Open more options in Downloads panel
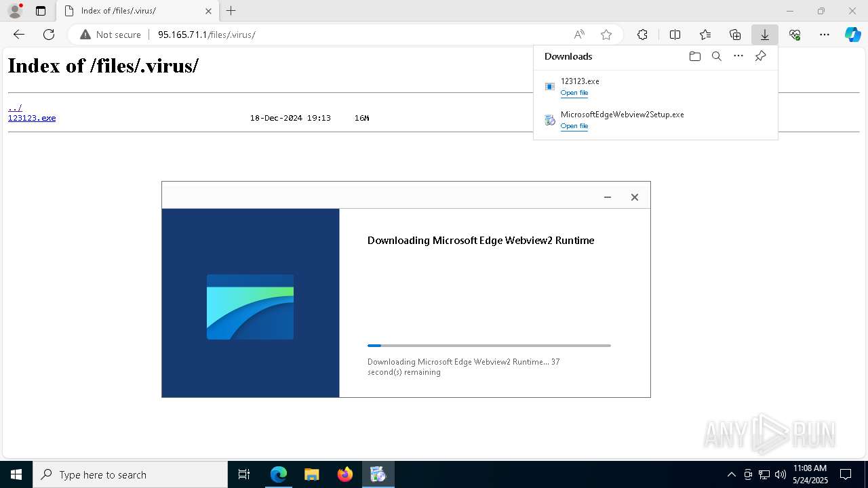The image size is (868, 488). click(738, 56)
